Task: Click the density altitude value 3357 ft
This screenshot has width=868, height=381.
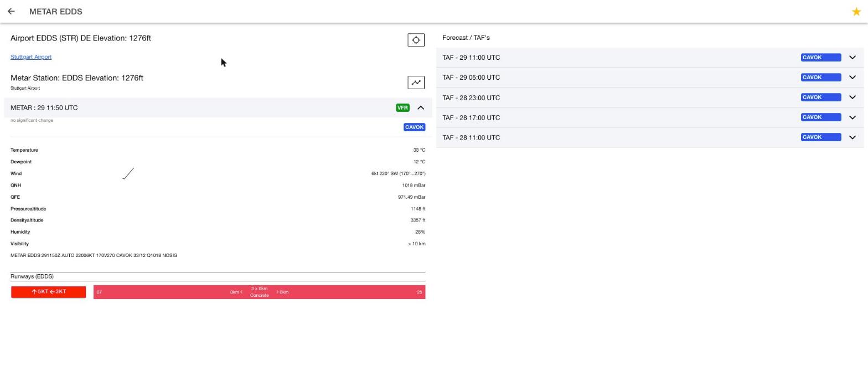Action: (x=418, y=220)
